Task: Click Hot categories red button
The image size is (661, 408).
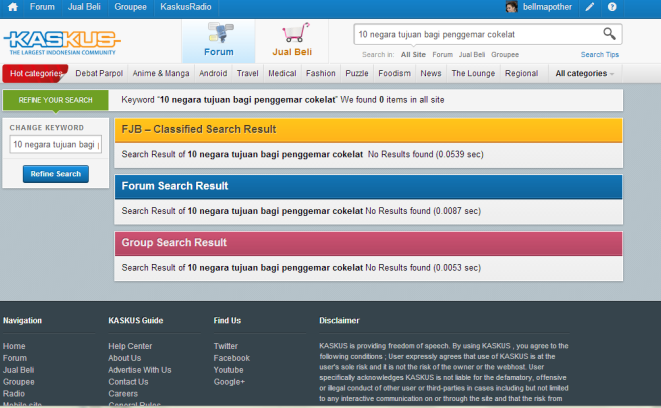Action: point(35,73)
